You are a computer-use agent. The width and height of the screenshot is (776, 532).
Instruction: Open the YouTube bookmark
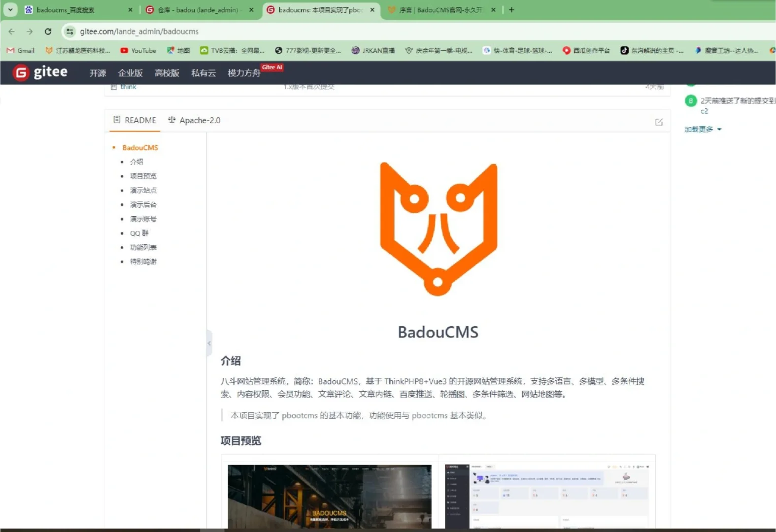click(x=138, y=50)
